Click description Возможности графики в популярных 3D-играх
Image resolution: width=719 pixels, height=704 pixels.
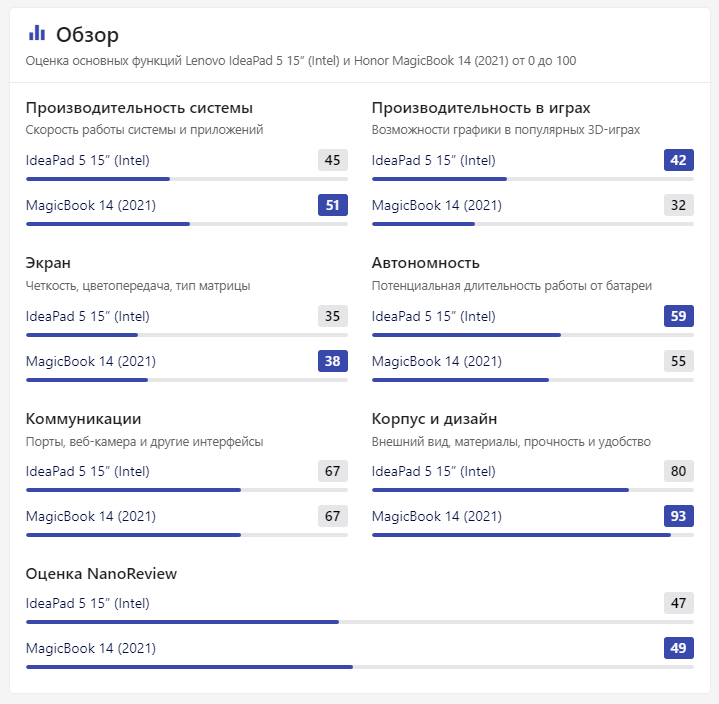[506, 130]
